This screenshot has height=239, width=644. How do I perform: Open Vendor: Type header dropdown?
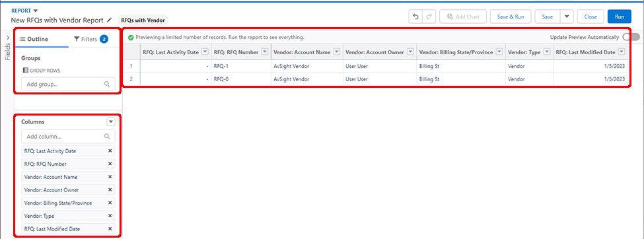(x=547, y=52)
